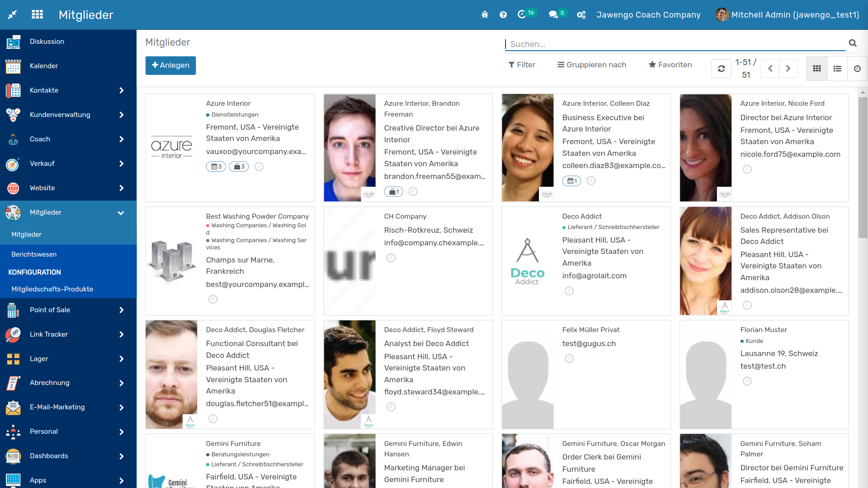The width and height of the screenshot is (868, 488).
Task: Click the help question mark icon
Action: (503, 15)
